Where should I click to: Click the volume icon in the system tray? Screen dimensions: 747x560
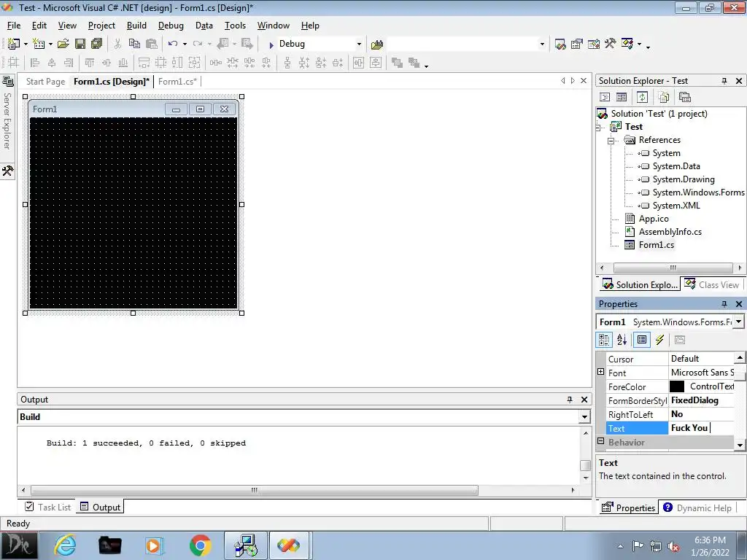click(673, 546)
